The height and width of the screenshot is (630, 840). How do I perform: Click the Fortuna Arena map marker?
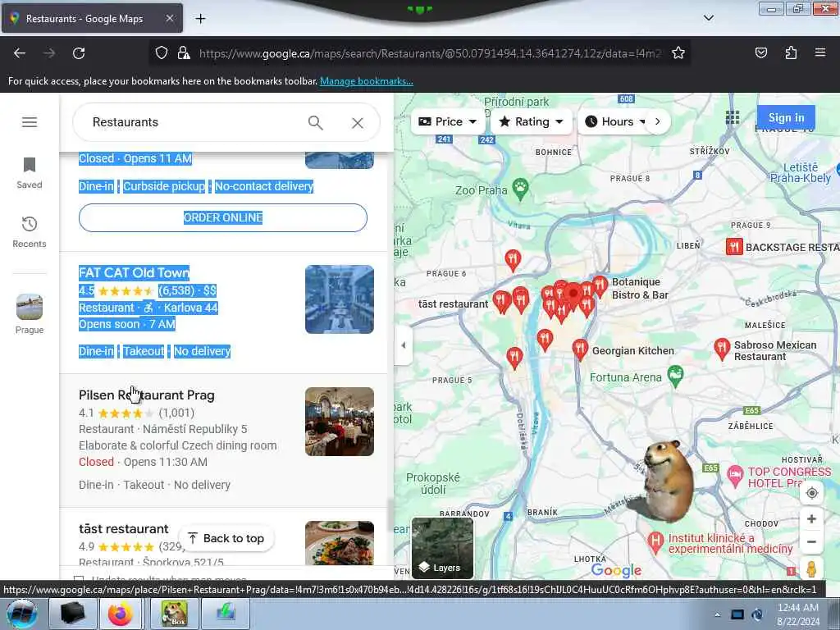[x=676, y=376]
